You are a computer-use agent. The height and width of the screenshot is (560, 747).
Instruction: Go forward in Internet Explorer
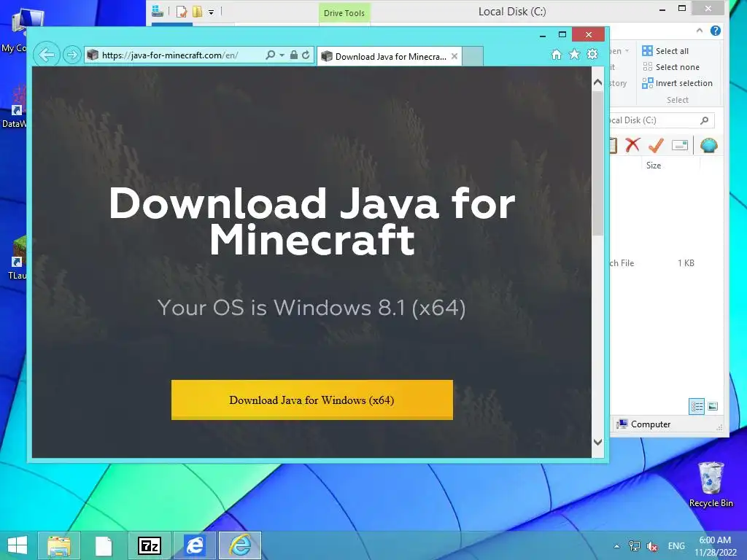pyautogui.click(x=71, y=55)
